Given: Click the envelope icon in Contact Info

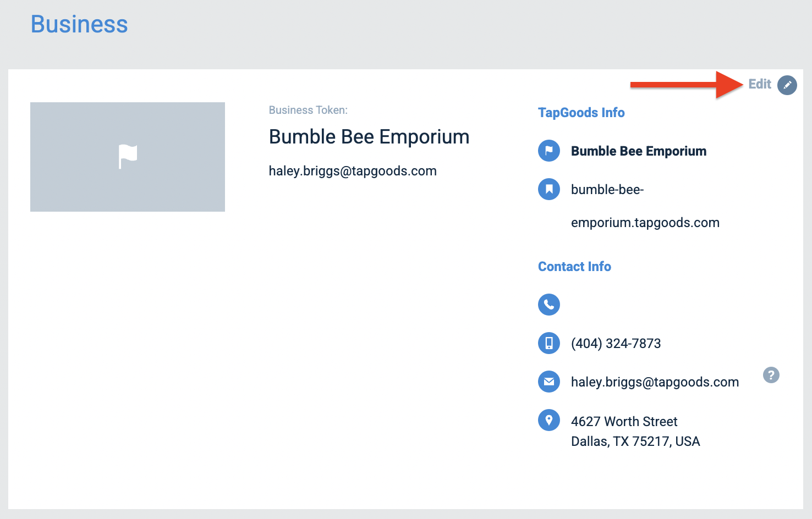Looking at the screenshot, I should pyautogui.click(x=549, y=382).
